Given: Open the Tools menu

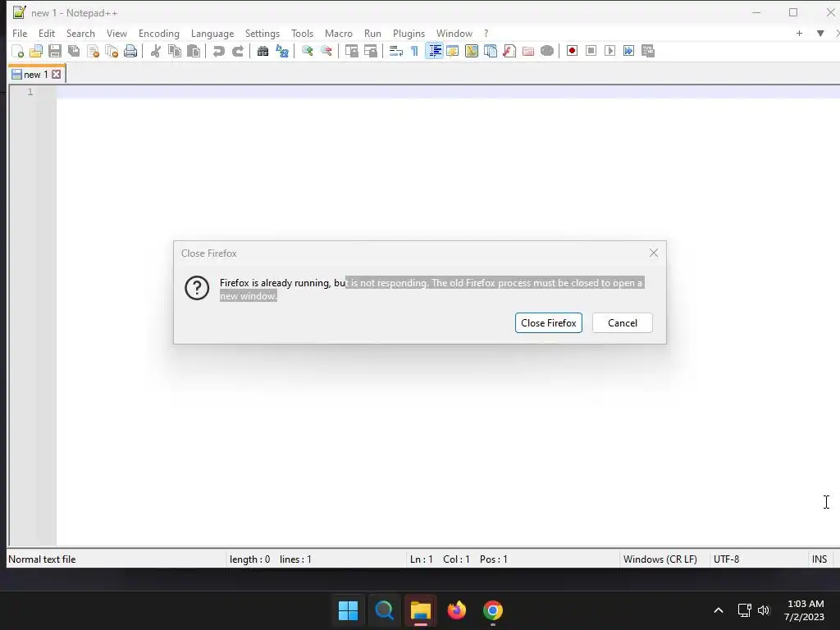Looking at the screenshot, I should 302,33.
